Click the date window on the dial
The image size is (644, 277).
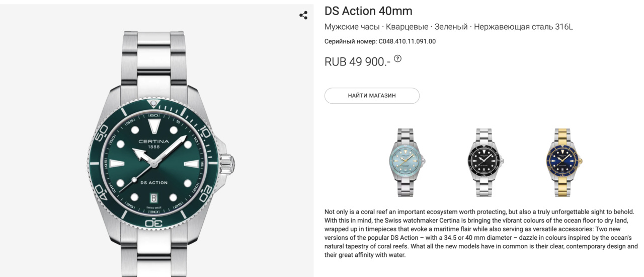pos(154,197)
